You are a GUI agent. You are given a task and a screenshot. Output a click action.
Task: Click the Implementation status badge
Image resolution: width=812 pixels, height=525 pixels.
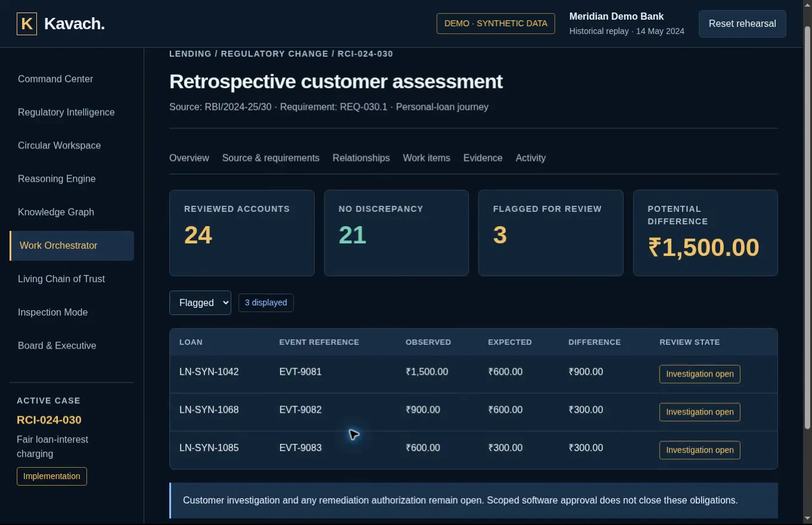(52, 476)
